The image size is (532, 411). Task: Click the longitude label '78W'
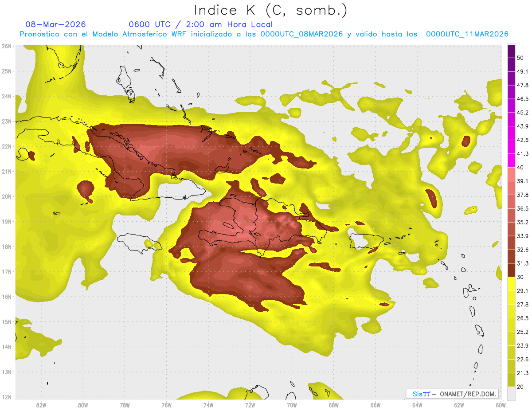pos(125,405)
